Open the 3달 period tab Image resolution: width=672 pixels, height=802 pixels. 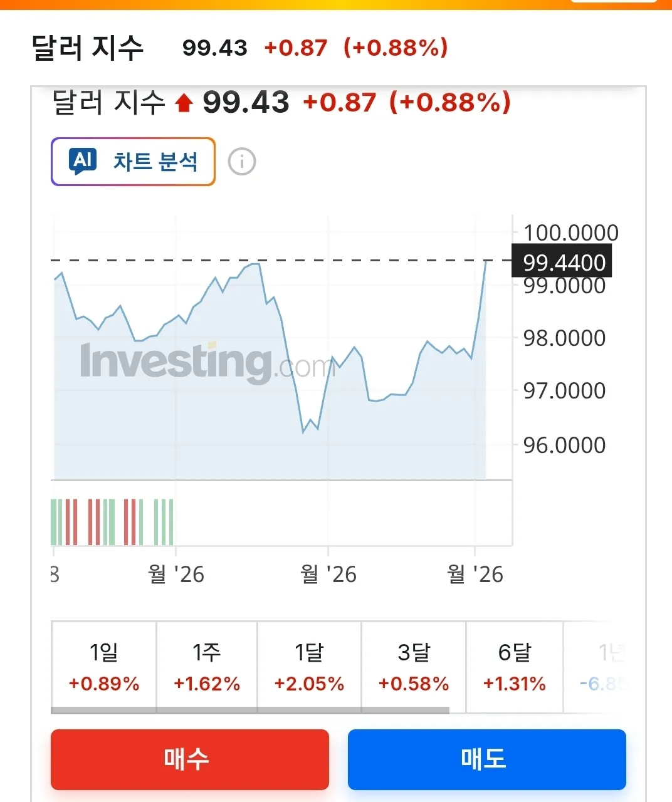414,667
